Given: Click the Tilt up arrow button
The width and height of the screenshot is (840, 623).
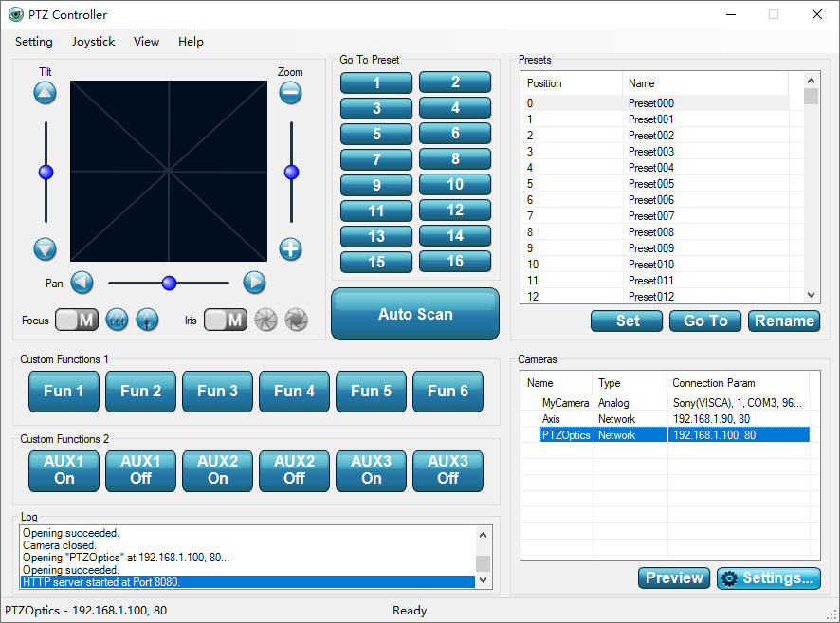Looking at the screenshot, I should (x=45, y=93).
